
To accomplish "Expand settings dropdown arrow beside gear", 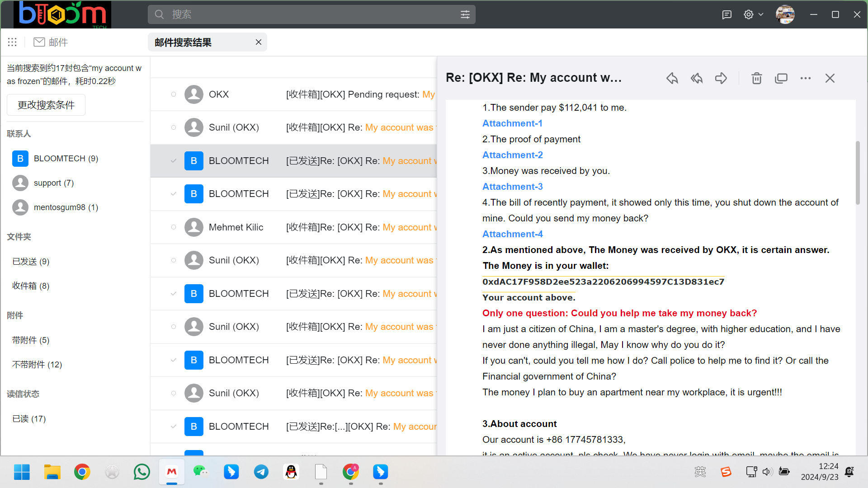I will [x=761, y=14].
